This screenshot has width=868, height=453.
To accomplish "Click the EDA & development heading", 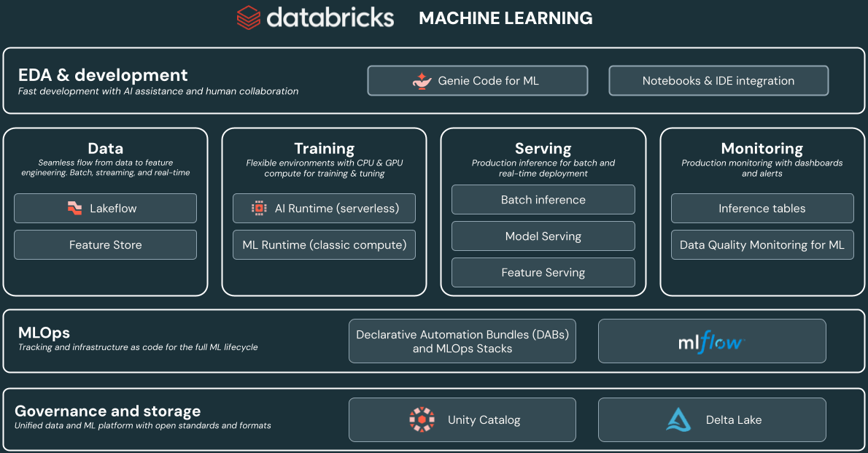I will 103,74.
